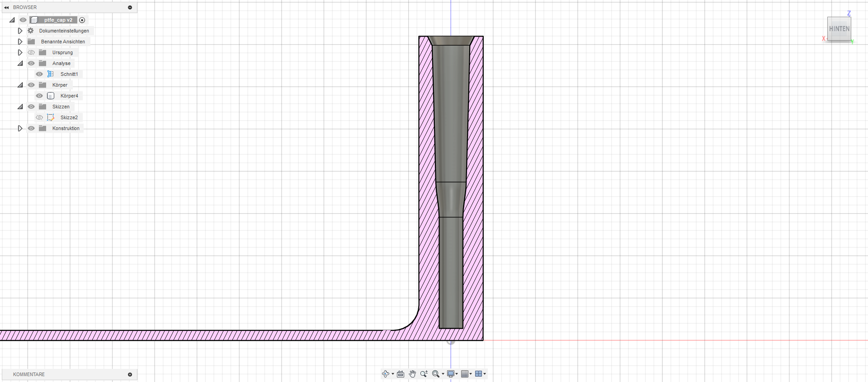Select the Skizze2 tree item
Viewport: 868px width, 382px height.
point(69,117)
